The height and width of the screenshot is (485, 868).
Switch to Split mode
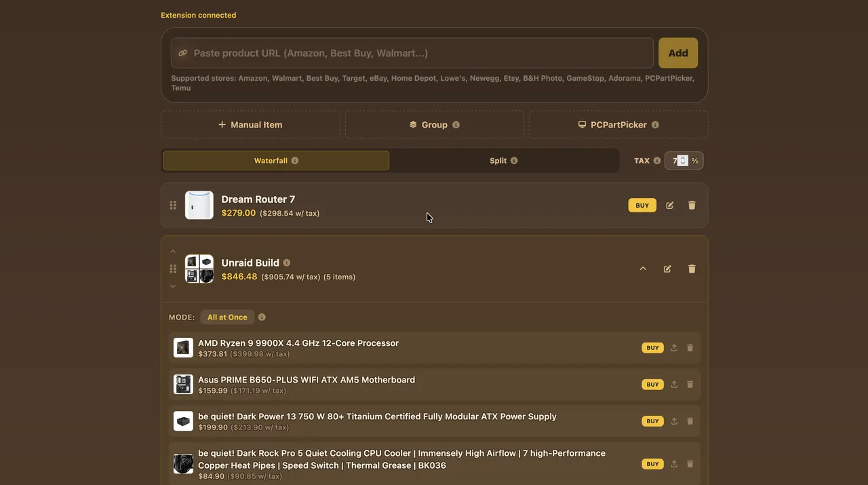[504, 161]
